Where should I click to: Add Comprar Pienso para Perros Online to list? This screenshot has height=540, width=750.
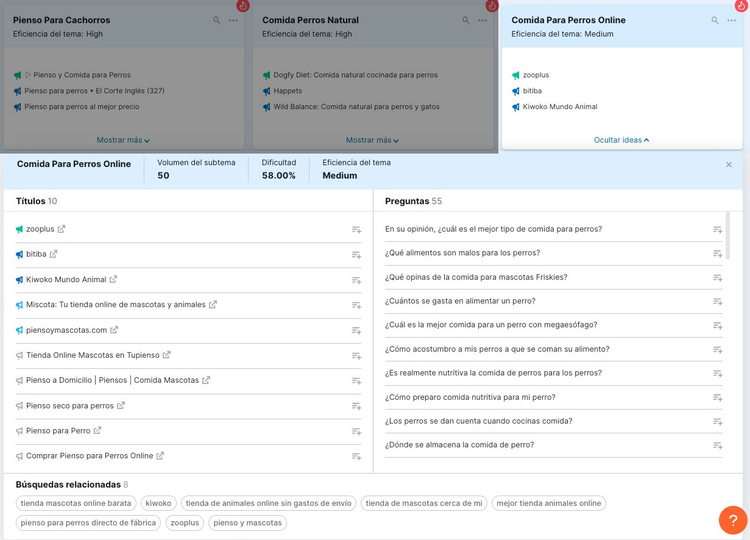click(356, 456)
